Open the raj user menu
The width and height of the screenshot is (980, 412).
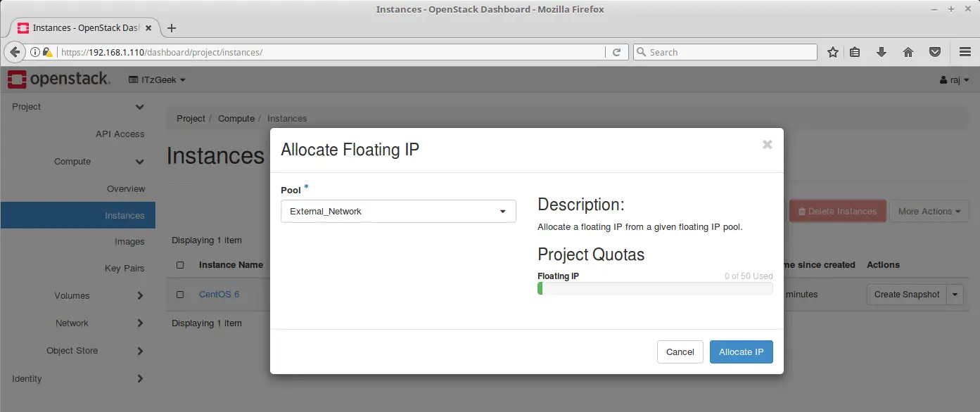pos(955,80)
